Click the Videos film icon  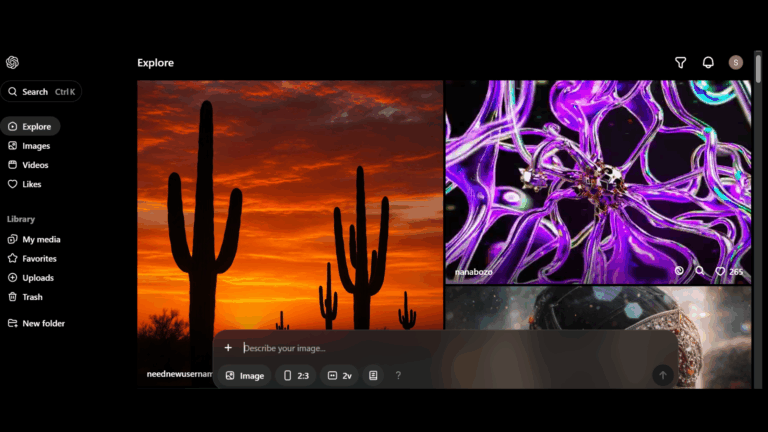click(x=12, y=165)
